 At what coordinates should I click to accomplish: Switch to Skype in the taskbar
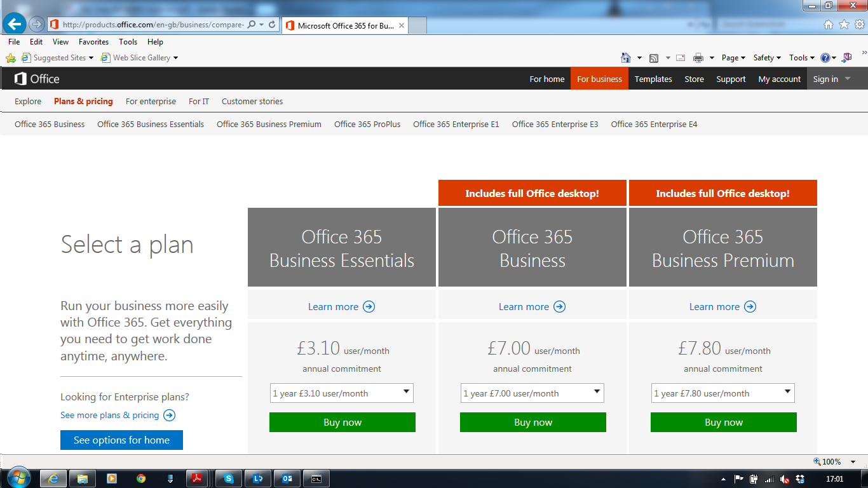point(229,478)
